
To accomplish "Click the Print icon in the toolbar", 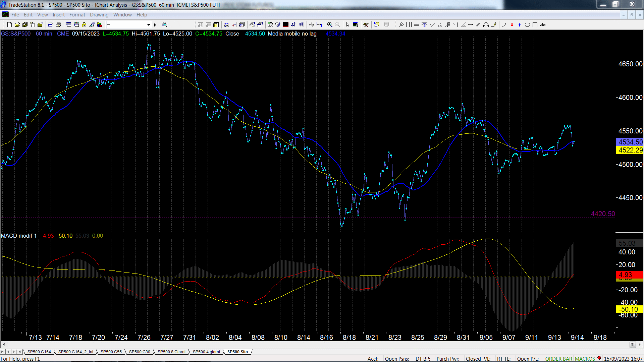I will [58, 25].
